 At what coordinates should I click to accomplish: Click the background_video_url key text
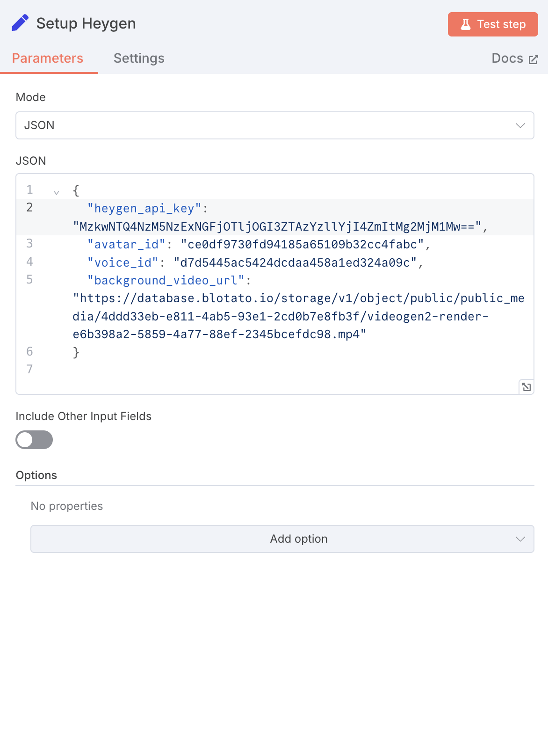[166, 281]
